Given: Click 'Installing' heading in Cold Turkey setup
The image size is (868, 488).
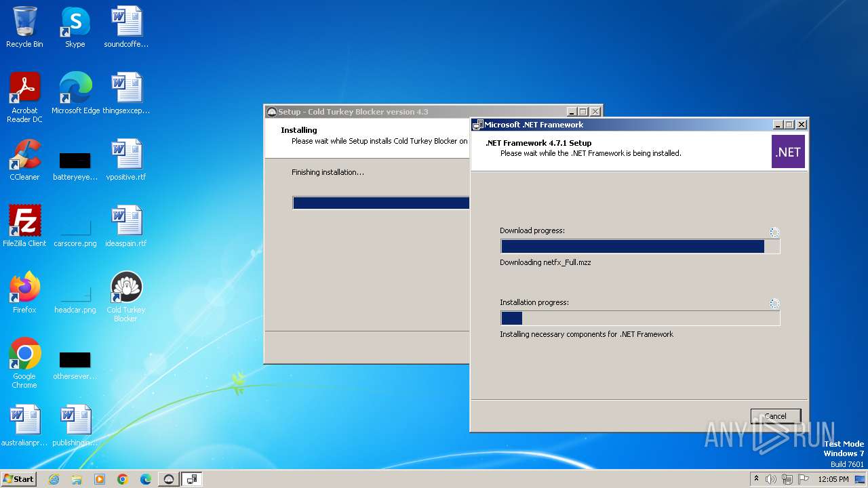Looking at the screenshot, I should point(299,130).
